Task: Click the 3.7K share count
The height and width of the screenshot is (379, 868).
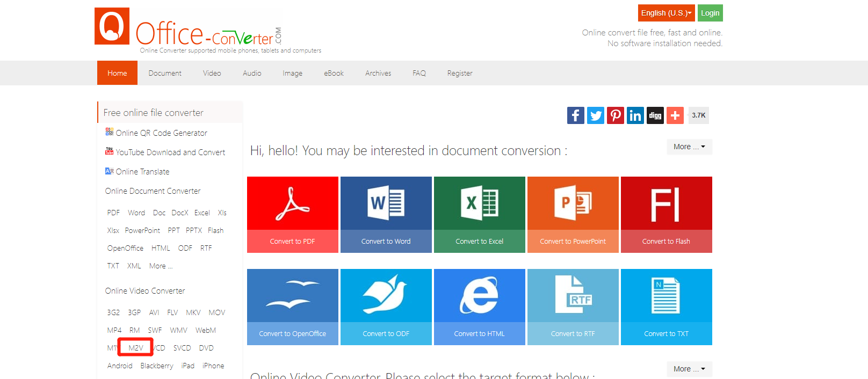Action: pos(698,115)
